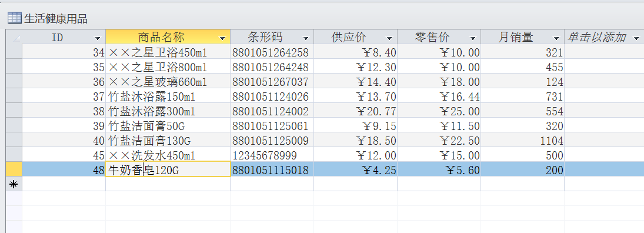Open the 单击以添加 new field dropdown
Image resolution: width=644 pixels, height=233 pixels.
tap(636, 38)
